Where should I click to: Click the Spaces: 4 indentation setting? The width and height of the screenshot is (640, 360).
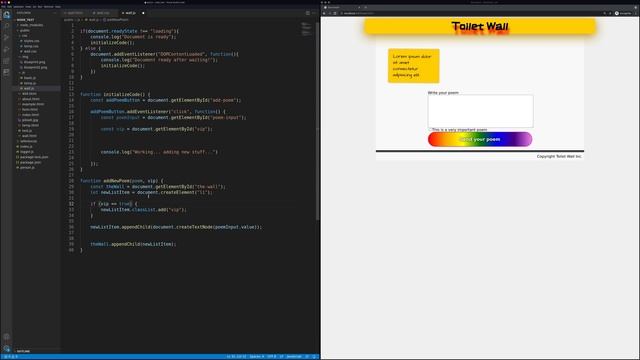click(257, 356)
